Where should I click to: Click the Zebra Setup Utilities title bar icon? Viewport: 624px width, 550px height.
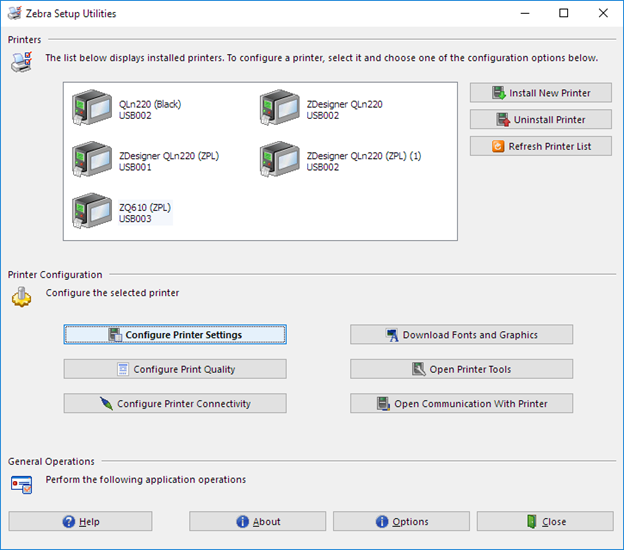pyautogui.click(x=14, y=13)
